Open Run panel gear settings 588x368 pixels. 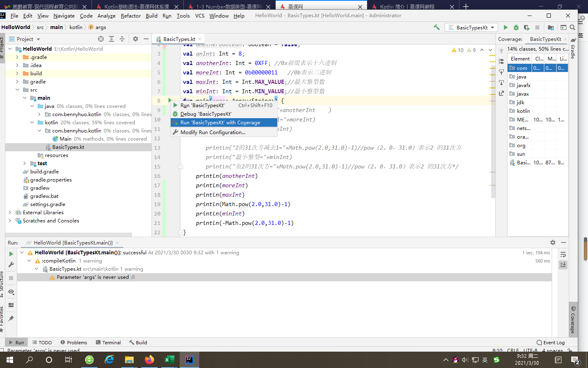coord(553,242)
